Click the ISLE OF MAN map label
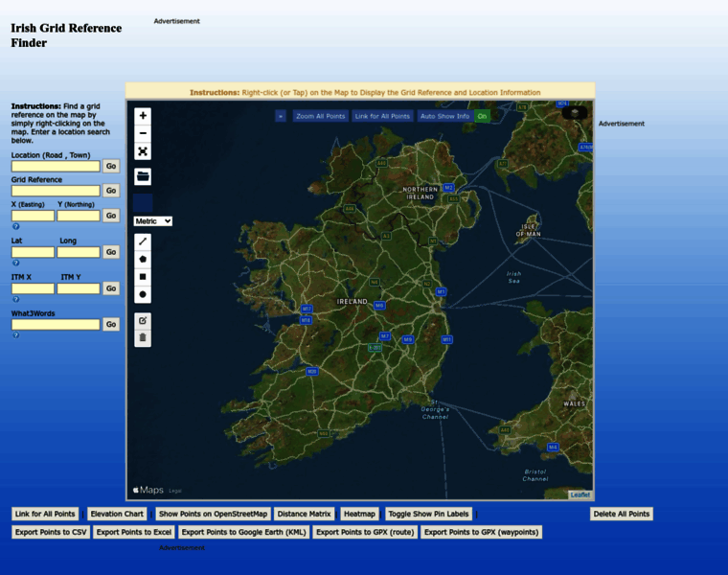 click(529, 230)
